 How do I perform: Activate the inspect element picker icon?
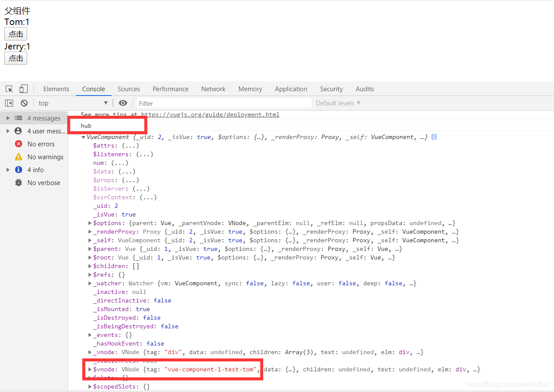coord(9,89)
